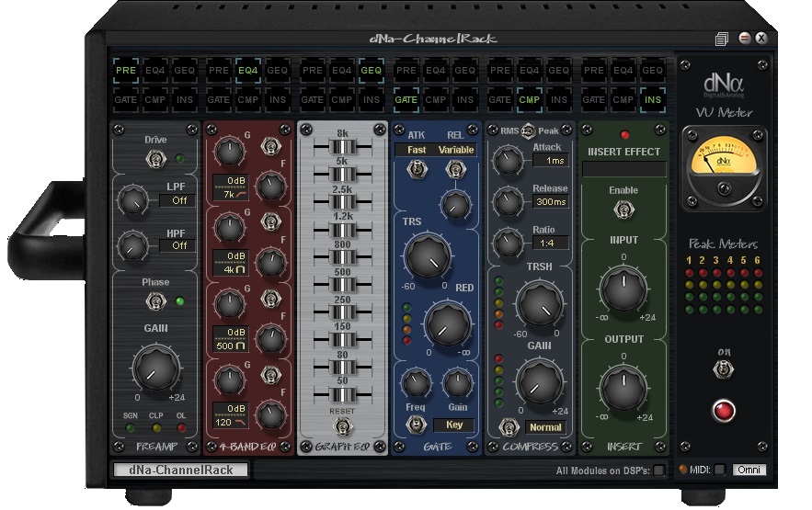This screenshot has height=510, width=812.
Task: Click the empty INSERT EFFECT name field
Action: tap(624, 169)
